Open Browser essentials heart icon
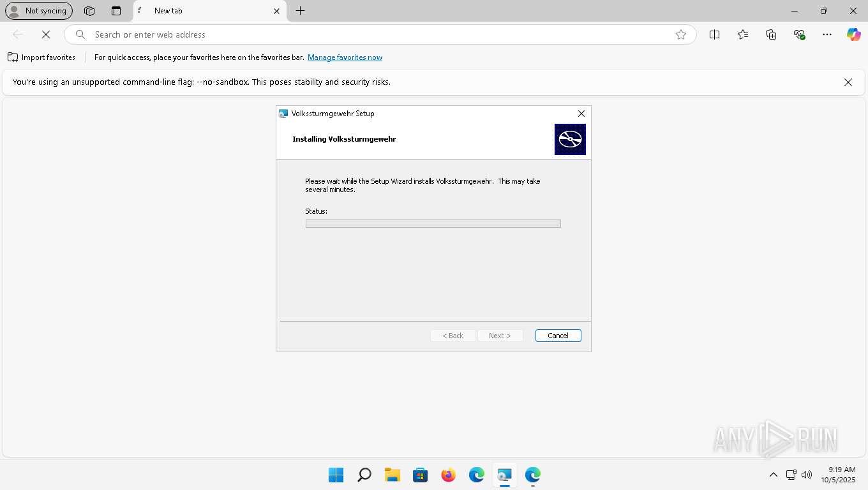Screen dimensions: 868x490 tap(799, 34)
